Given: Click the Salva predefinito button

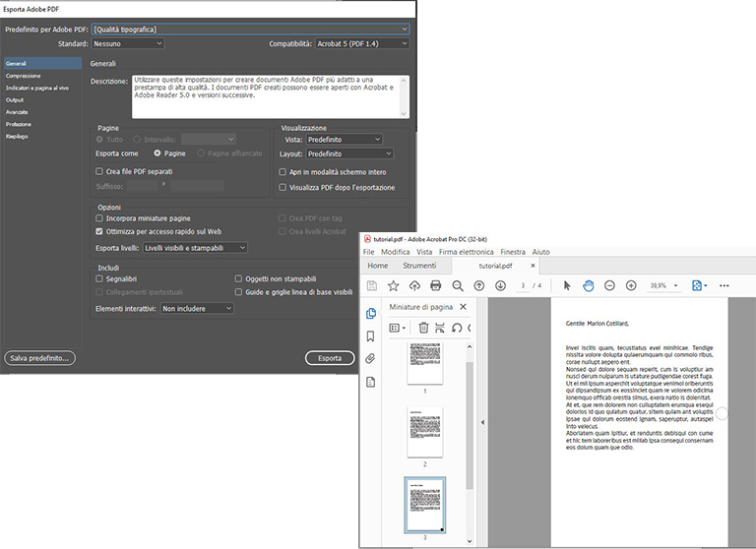Looking at the screenshot, I should pyautogui.click(x=39, y=358).
